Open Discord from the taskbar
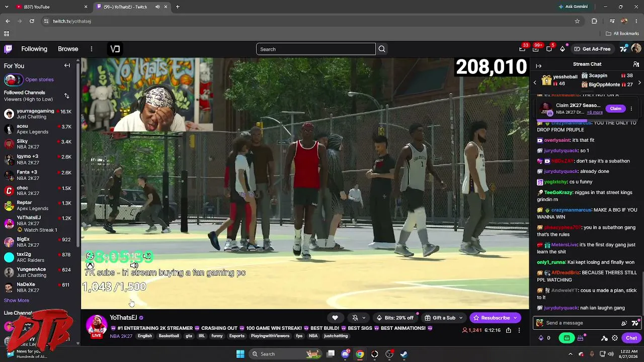The image size is (644, 362). [345, 354]
